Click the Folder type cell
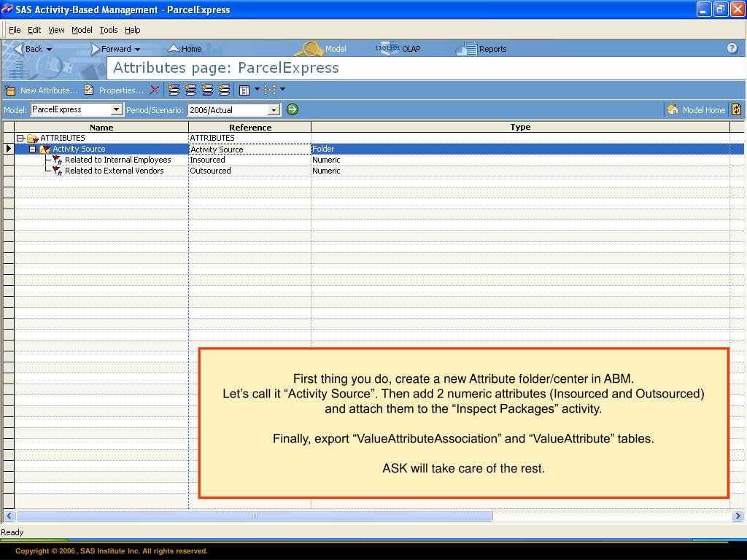Viewport: 747px width, 560px height. point(520,149)
